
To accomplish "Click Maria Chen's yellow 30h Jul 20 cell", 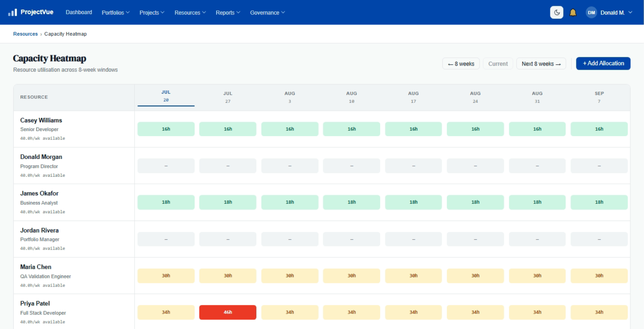I will tap(166, 275).
